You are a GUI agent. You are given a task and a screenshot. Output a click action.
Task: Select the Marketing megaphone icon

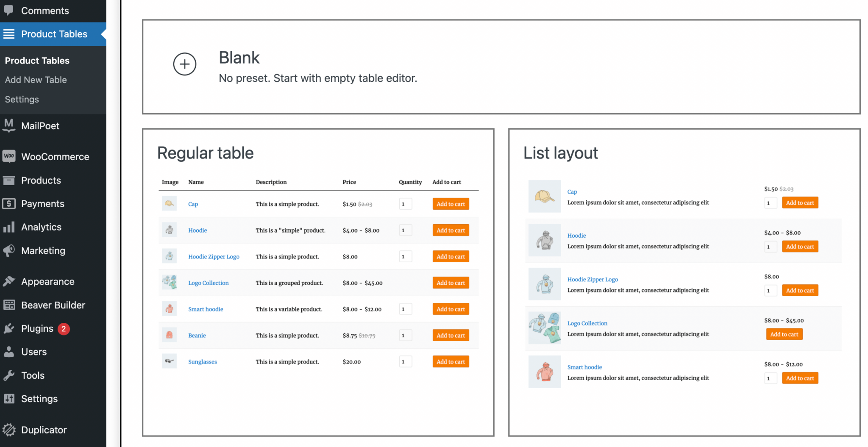coord(9,250)
